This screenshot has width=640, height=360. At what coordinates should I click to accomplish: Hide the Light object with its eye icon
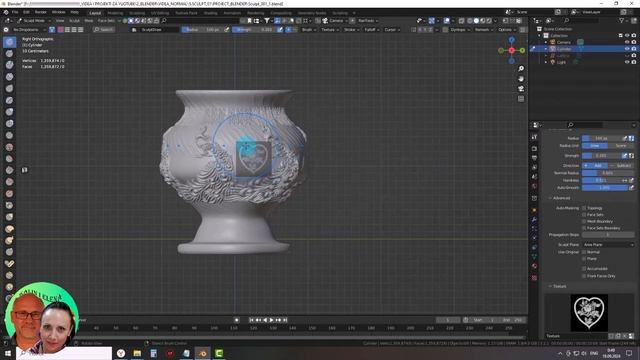click(627, 62)
